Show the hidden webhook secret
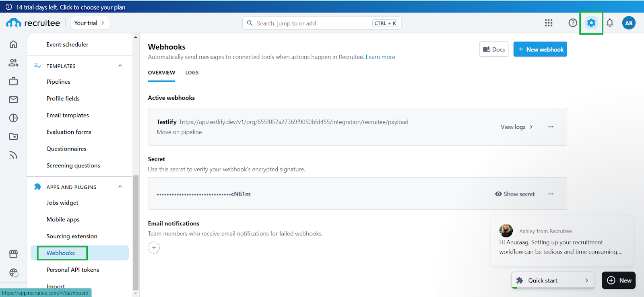This screenshot has height=297, width=644. 515,194
